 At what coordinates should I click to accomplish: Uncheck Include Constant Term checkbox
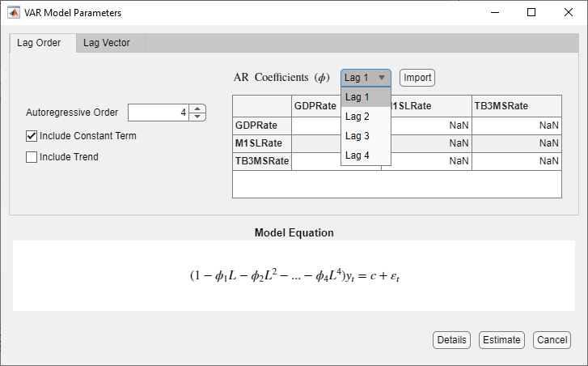pos(32,136)
